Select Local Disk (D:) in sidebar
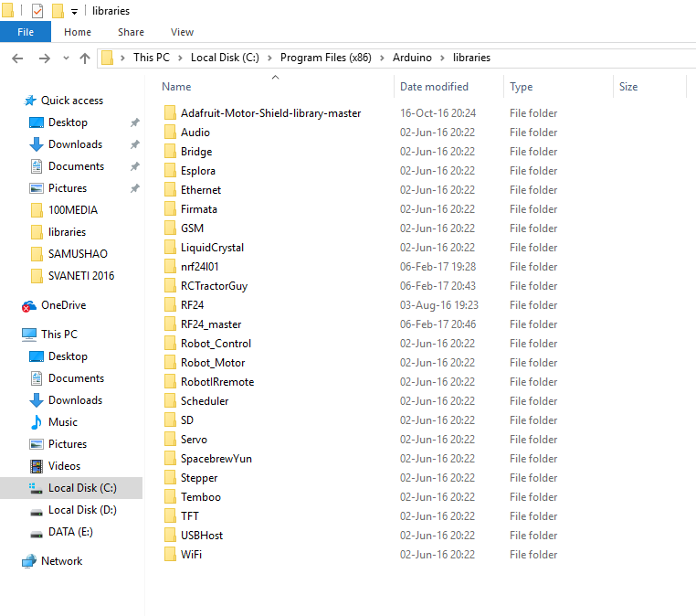 82,510
